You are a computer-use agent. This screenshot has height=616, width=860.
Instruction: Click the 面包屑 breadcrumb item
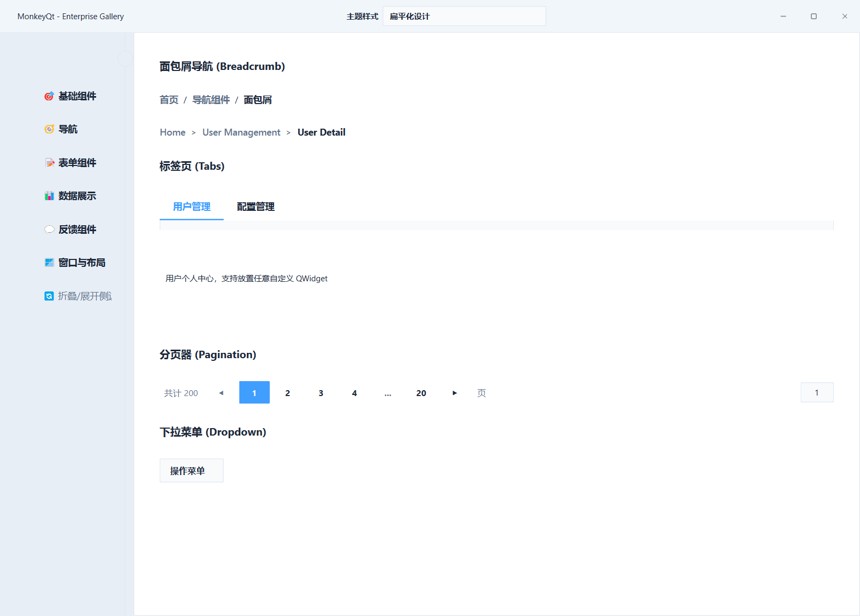click(257, 100)
